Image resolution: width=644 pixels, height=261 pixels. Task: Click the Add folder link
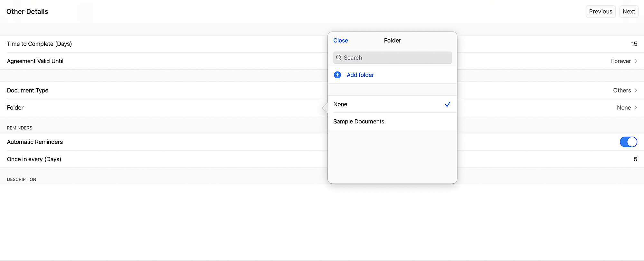(360, 75)
